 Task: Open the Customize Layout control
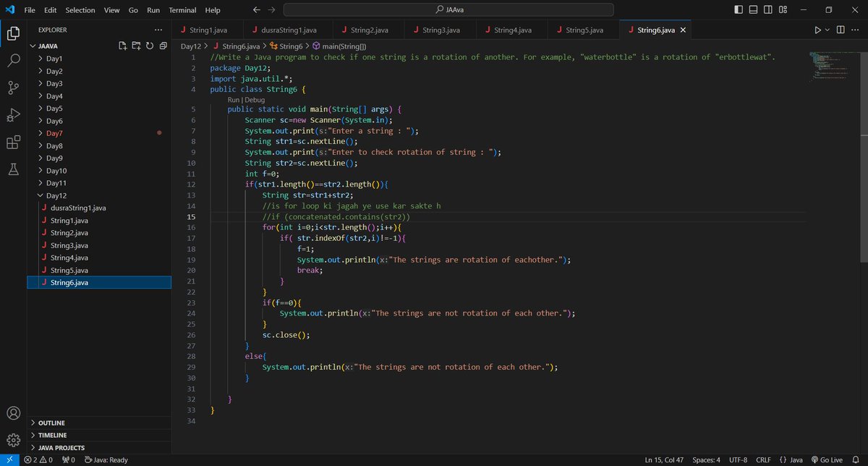782,10
